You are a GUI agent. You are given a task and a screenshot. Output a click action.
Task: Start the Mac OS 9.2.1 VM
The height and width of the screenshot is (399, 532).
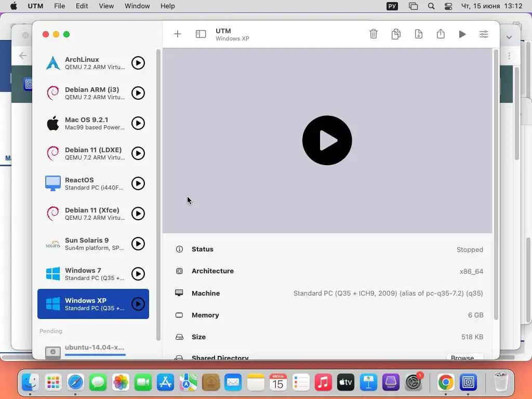coord(138,123)
